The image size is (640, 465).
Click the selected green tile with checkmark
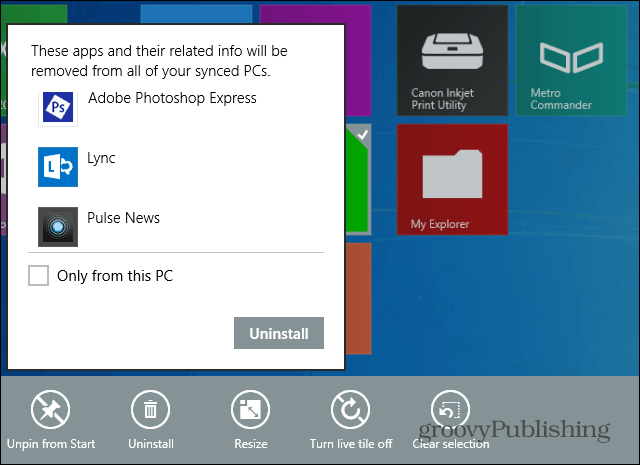coord(358,180)
